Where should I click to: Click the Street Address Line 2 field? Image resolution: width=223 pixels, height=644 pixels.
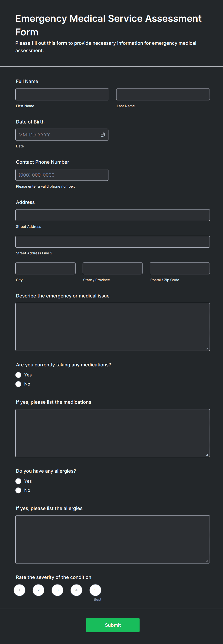112,242
